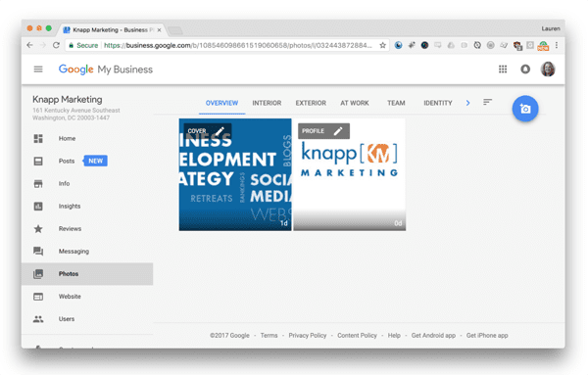Screen dimensions: 588x375
Task: Click the Help footer link
Action: click(x=394, y=335)
